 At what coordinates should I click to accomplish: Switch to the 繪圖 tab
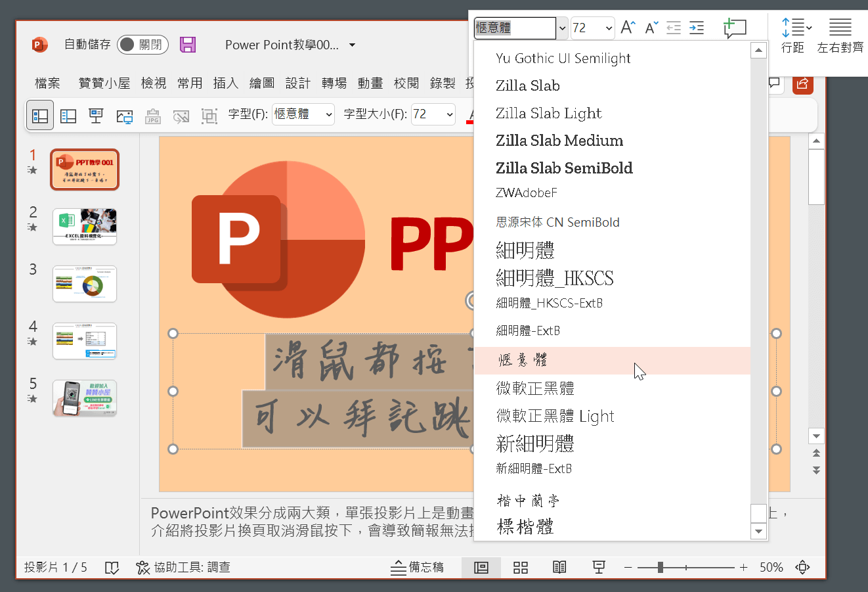click(262, 83)
